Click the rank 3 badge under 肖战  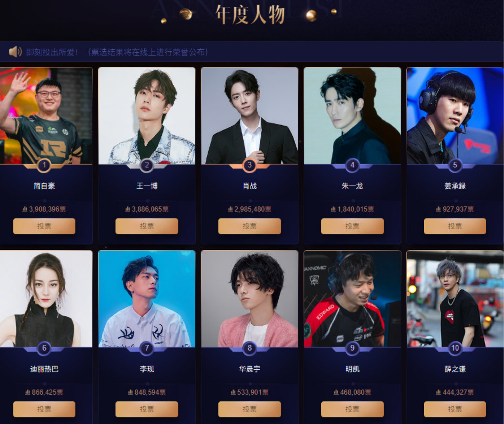click(249, 165)
